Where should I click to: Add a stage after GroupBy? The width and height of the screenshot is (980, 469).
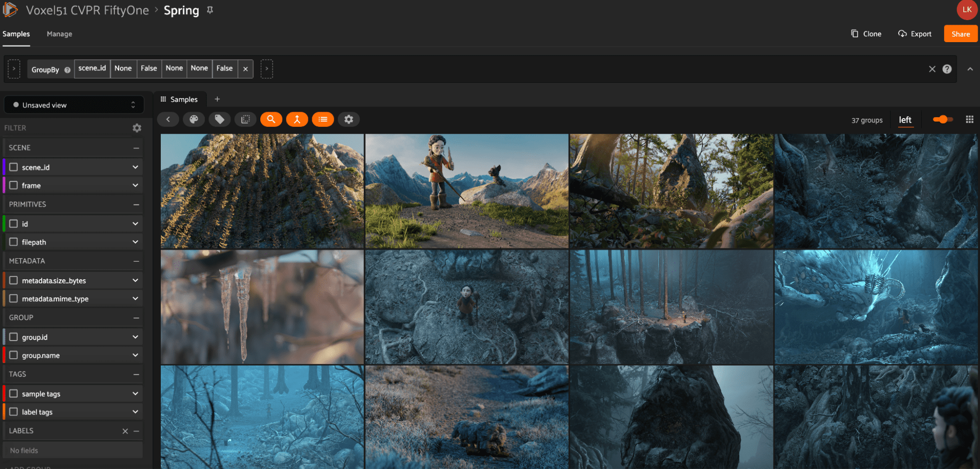click(267, 69)
